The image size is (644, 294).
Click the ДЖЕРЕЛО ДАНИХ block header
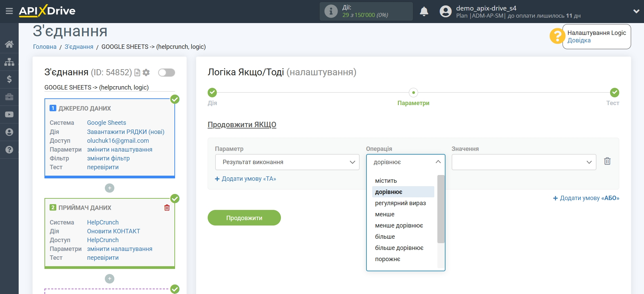tap(84, 109)
